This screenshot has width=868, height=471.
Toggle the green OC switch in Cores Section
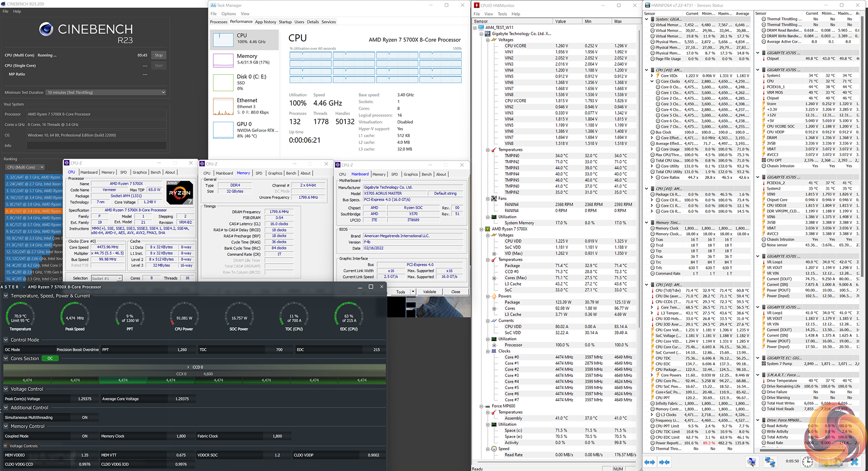(x=50, y=358)
